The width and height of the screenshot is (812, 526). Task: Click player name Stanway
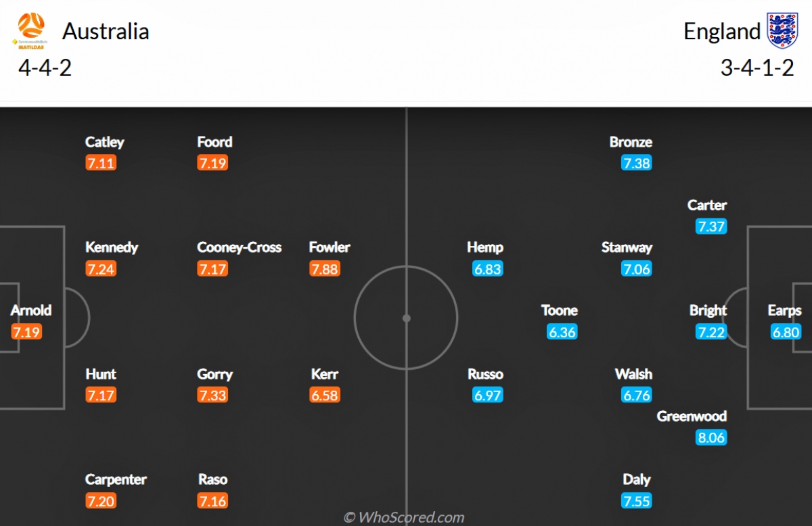[x=627, y=247]
